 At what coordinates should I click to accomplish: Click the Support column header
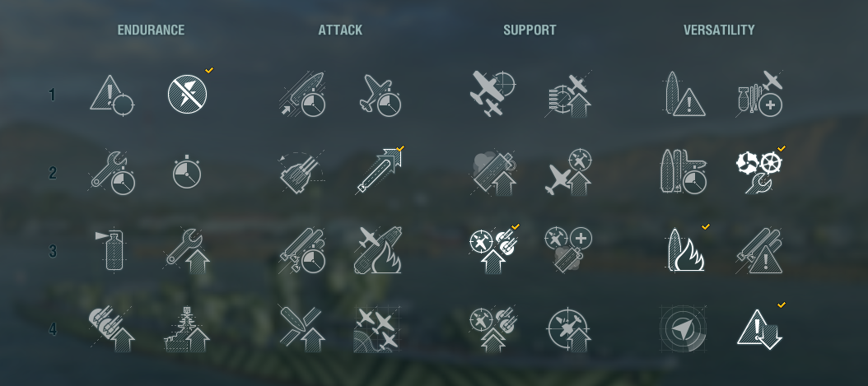pyautogui.click(x=530, y=30)
